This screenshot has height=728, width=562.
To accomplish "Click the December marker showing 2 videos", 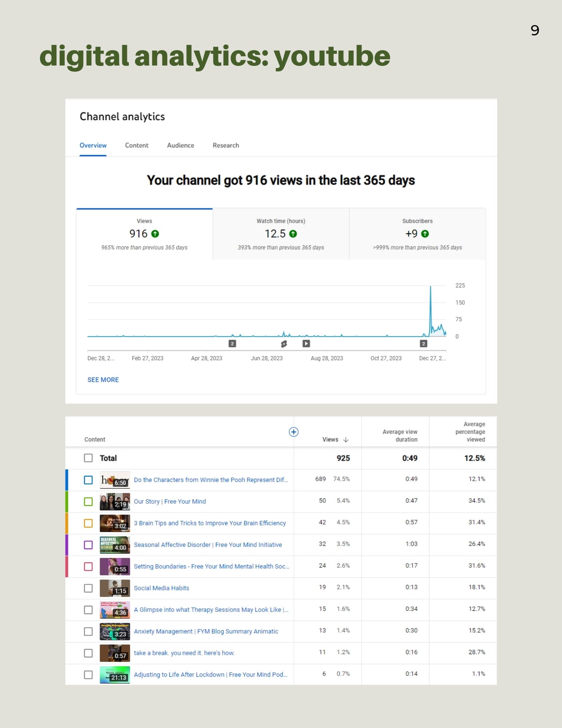I will (423, 344).
